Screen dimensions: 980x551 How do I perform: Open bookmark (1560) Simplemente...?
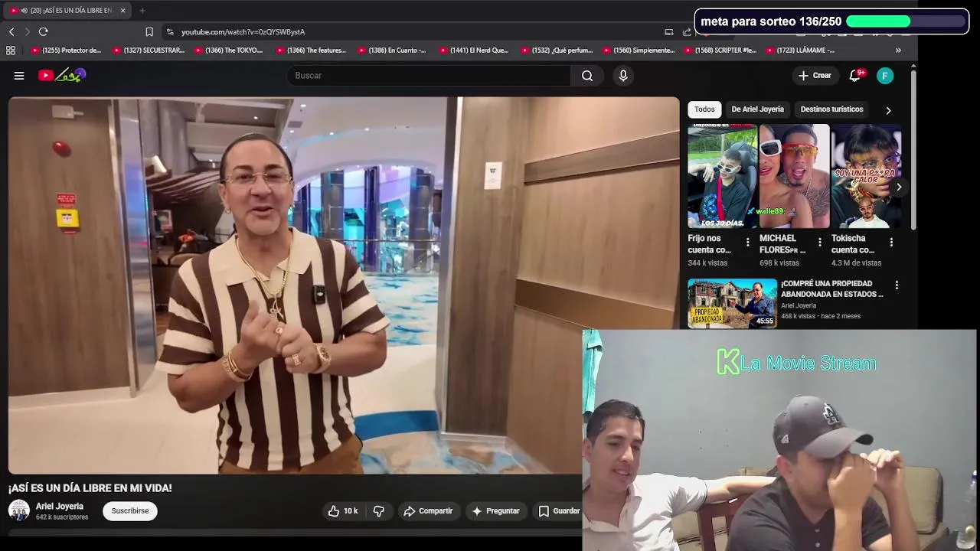pos(639,51)
